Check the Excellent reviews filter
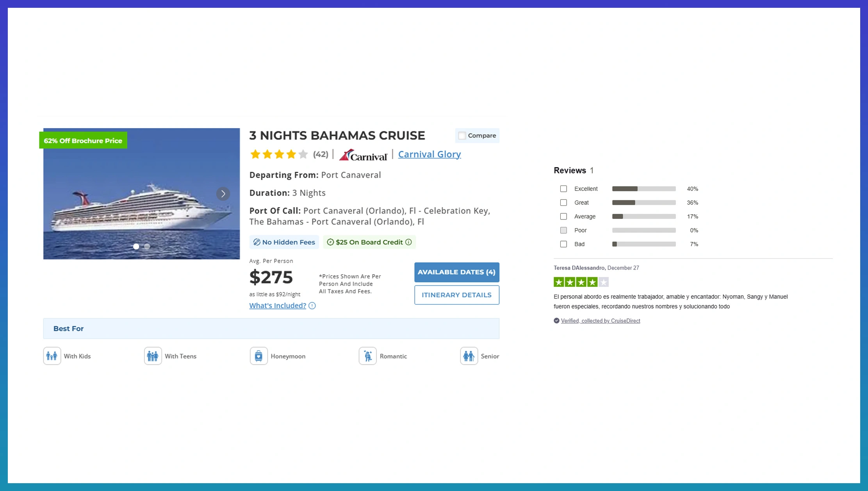The height and width of the screenshot is (491, 868). point(563,189)
